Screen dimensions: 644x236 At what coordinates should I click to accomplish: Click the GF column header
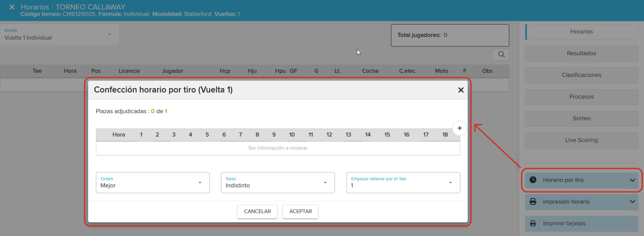293,71
